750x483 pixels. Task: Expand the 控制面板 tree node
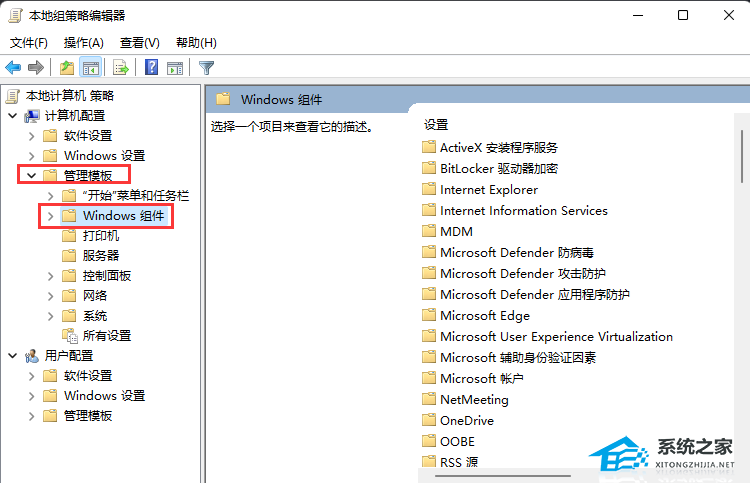coord(51,276)
